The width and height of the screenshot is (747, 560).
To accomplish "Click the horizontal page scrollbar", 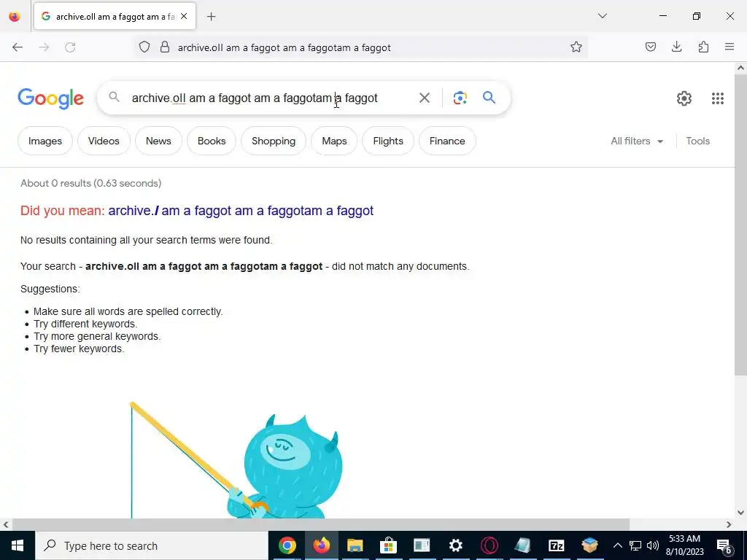I will [320, 524].
